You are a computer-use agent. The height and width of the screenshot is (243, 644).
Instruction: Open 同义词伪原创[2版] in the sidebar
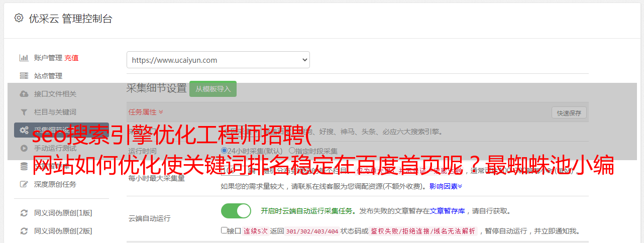tap(63, 231)
